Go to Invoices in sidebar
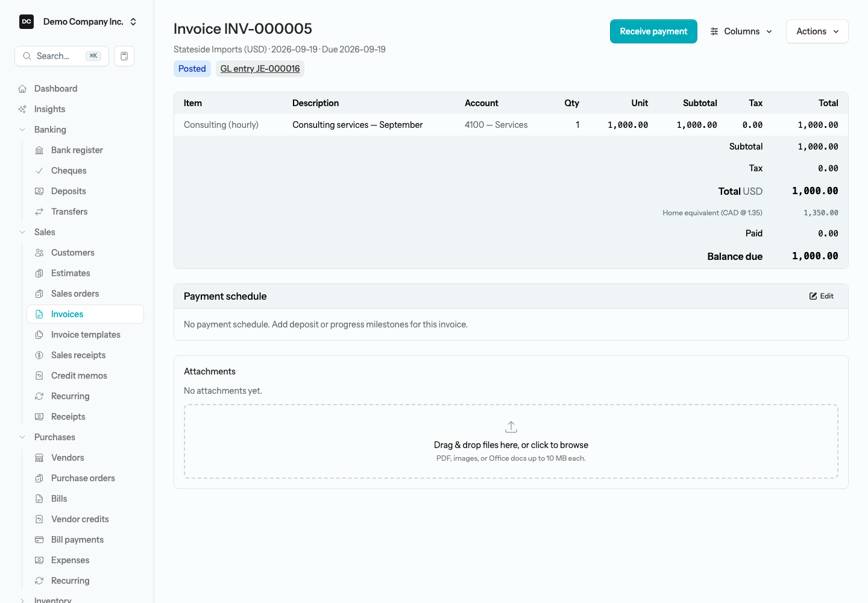868x603 pixels. pyautogui.click(x=85, y=314)
